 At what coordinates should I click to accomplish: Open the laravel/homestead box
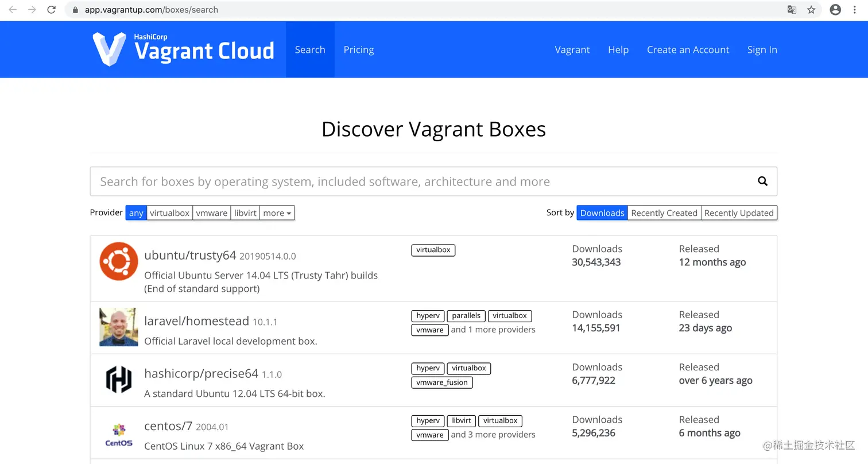pos(196,321)
